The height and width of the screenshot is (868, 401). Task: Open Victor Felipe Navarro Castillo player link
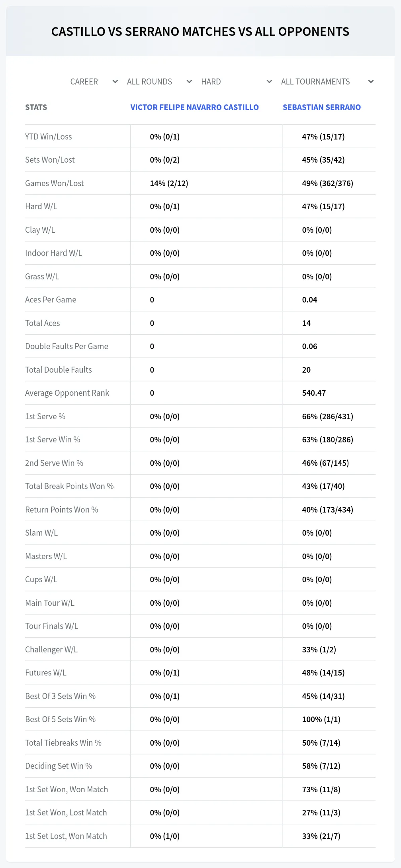[x=195, y=107]
